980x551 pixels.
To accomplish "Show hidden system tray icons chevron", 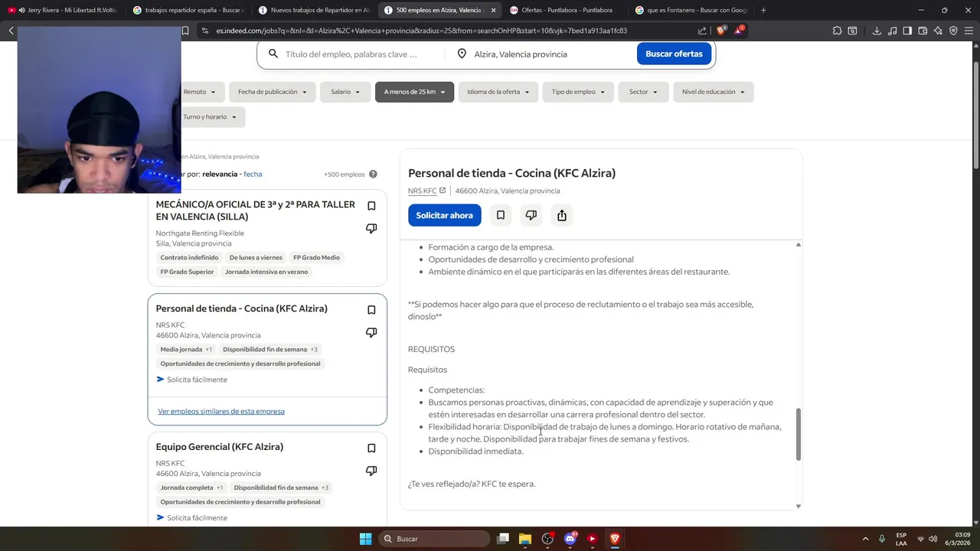I will coord(865,539).
